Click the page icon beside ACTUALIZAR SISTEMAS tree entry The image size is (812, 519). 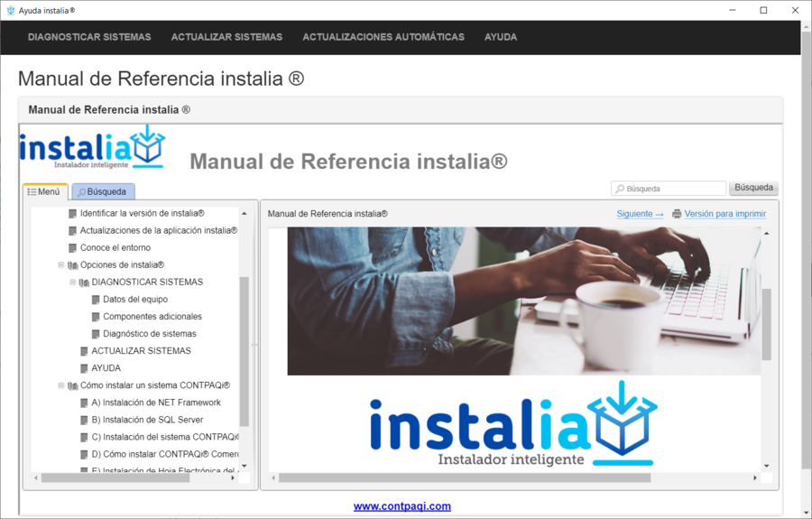[x=84, y=351]
